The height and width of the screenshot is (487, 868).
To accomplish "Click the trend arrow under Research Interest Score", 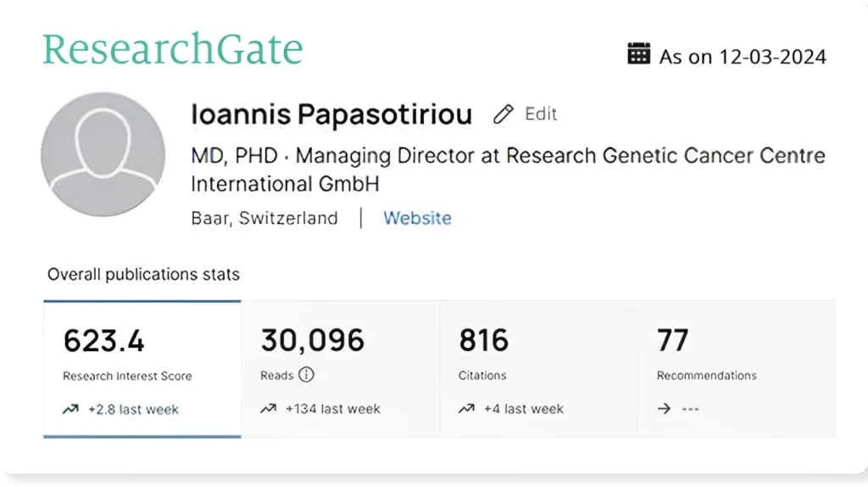I will click(71, 409).
